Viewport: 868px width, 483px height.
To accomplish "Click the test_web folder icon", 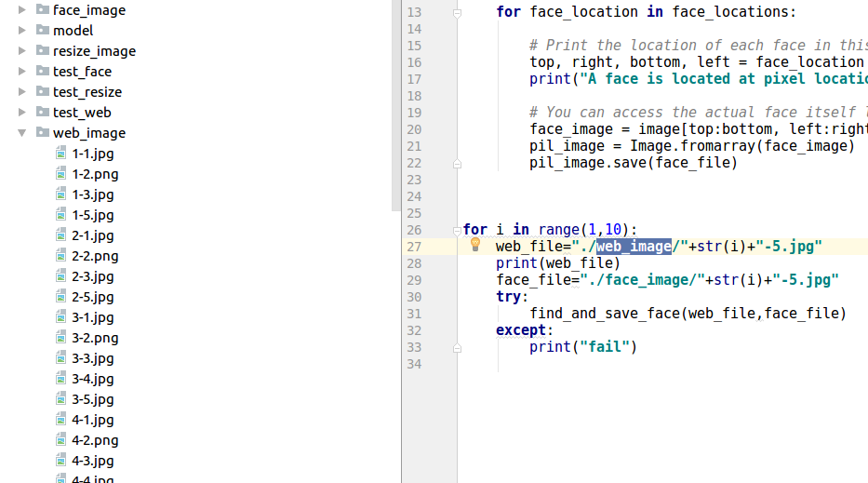I will tap(43, 112).
